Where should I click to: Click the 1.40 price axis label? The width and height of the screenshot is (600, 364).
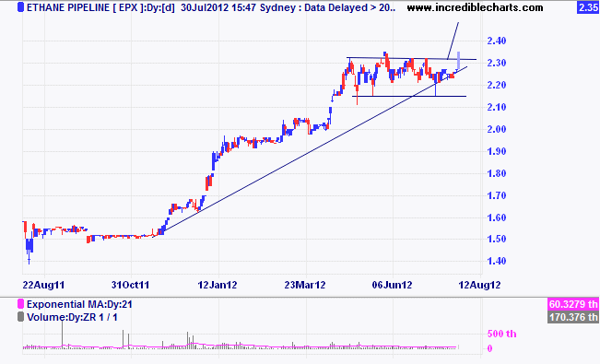click(x=497, y=261)
